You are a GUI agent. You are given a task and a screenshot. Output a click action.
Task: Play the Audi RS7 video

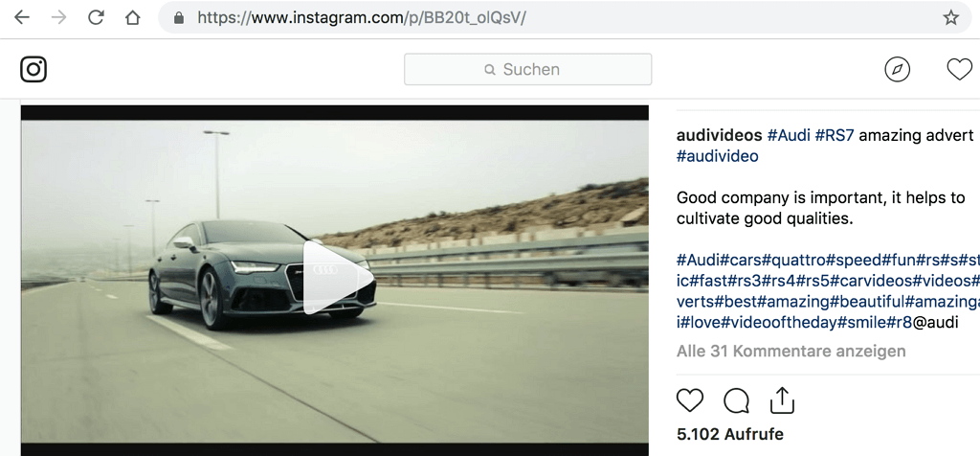point(338,277)
